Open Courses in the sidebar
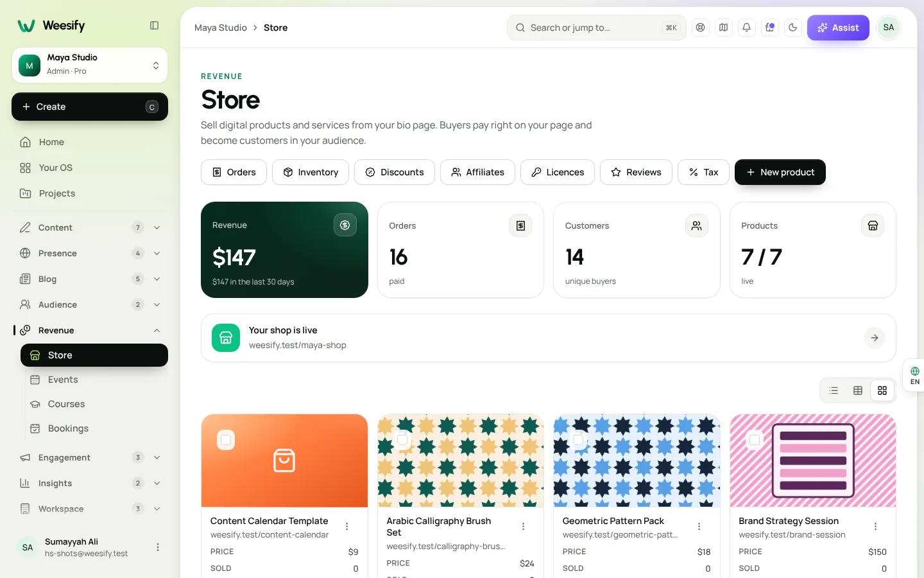924x578 pixels. pyautogui.click(x=94, y=404)
